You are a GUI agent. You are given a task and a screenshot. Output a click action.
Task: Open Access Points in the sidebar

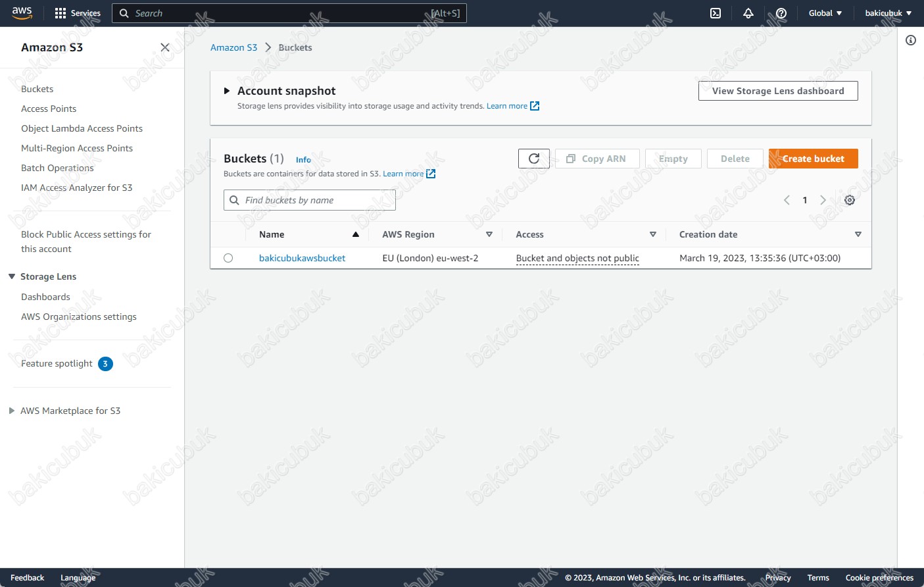49,109
